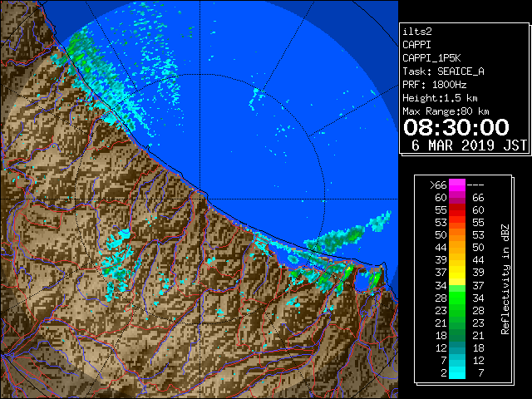Click the cyan 2 dBZ legend swatch
Screen dimensions: 532x399
click(457, 372)
